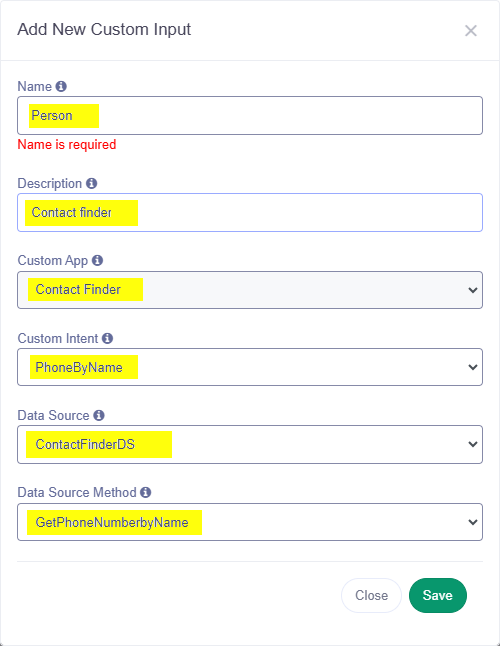Save the new custom input
The image size is (500, 646).
[x=438, y=595]
